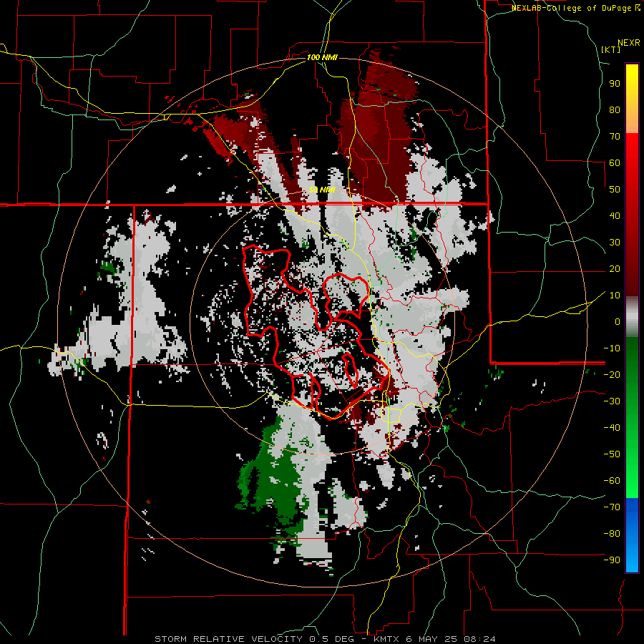Click the [KT] units label
The height and width of the screenshot is (644, 644).
pyautogui.click(x=611, y=49)
